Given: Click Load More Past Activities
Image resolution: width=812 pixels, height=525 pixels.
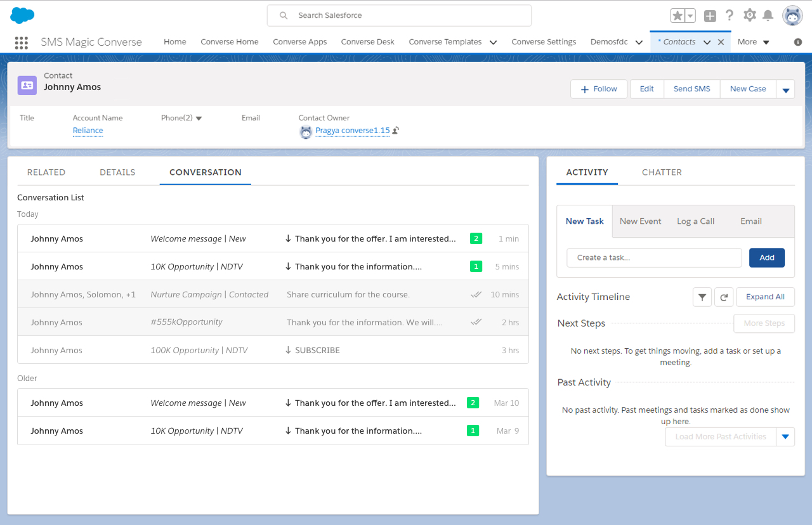Looking at the screenshot, I should click(721, 437).
